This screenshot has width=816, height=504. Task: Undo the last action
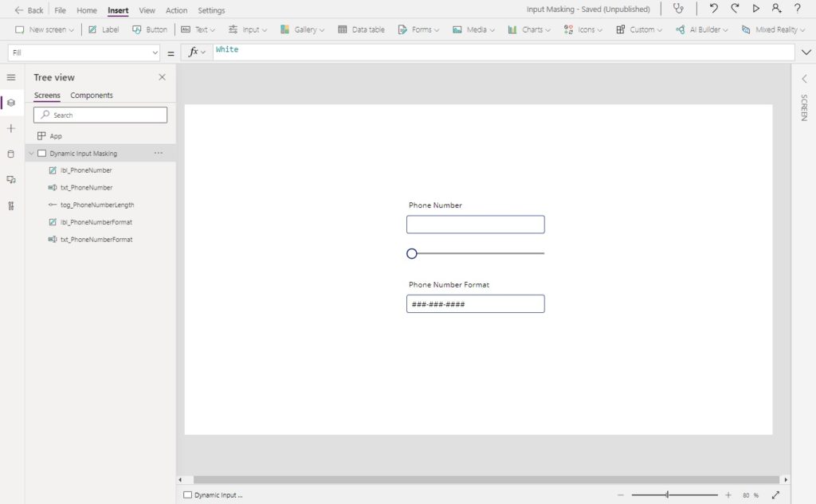click(713, 8)
